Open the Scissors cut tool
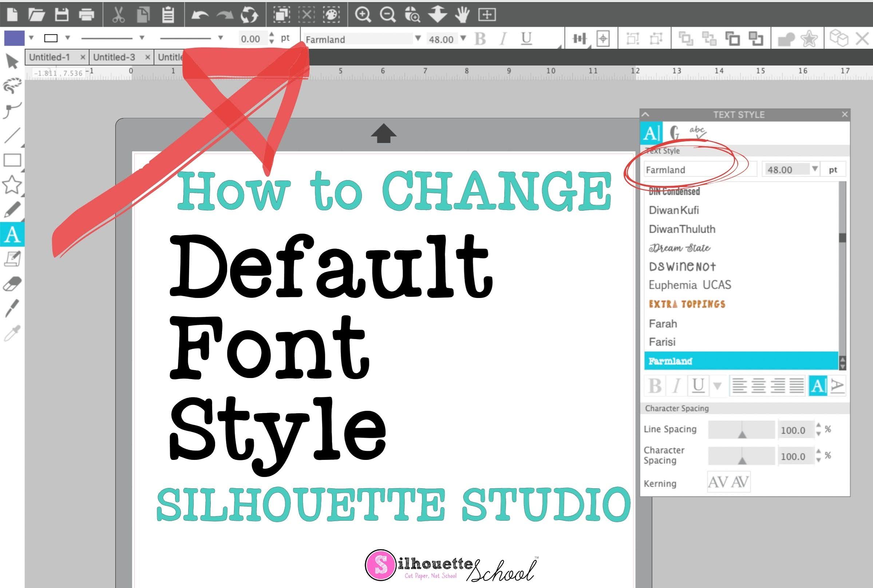 pyautogui.click(x=119, y=15)
